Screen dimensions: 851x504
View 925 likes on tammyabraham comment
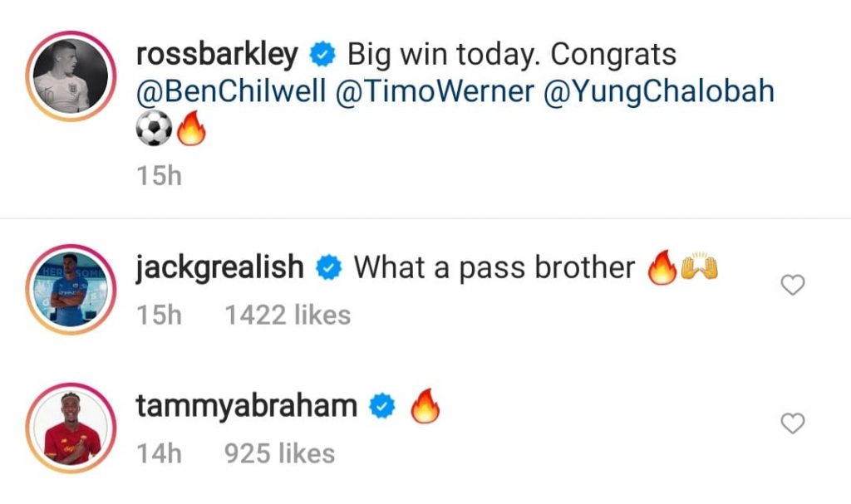click(x=280, y=453)
